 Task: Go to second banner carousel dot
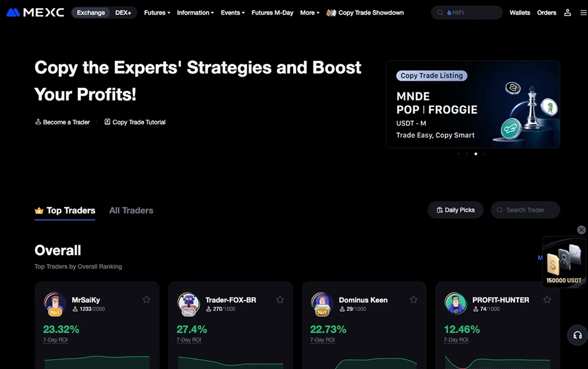[467, 153]
